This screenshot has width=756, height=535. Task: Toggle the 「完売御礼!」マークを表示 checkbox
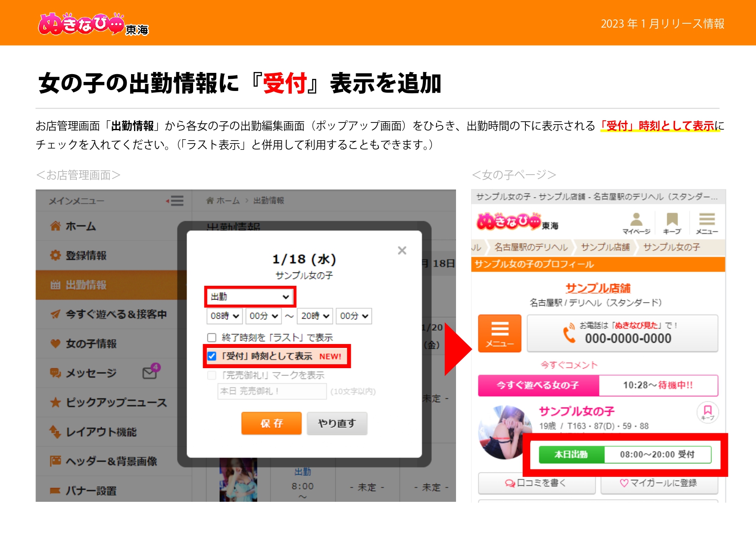pos(212,375)
